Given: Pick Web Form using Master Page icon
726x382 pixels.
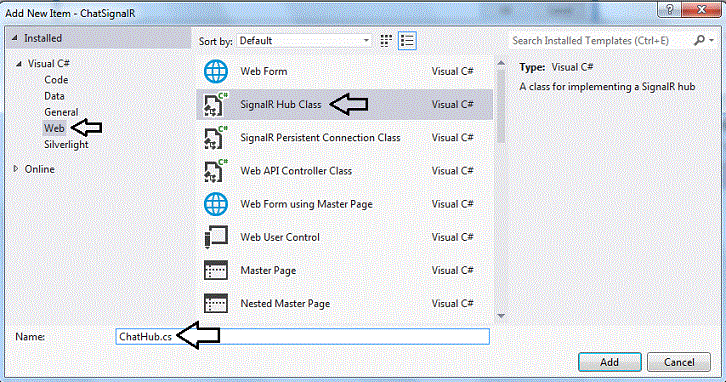Looking at the screenshot, I should (216, 204).
